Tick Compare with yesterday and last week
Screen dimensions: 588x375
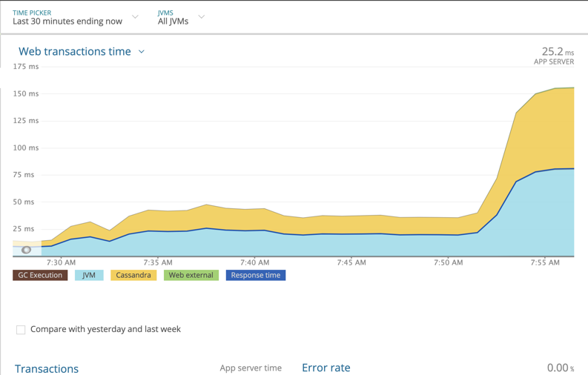[x=21, y=330]
